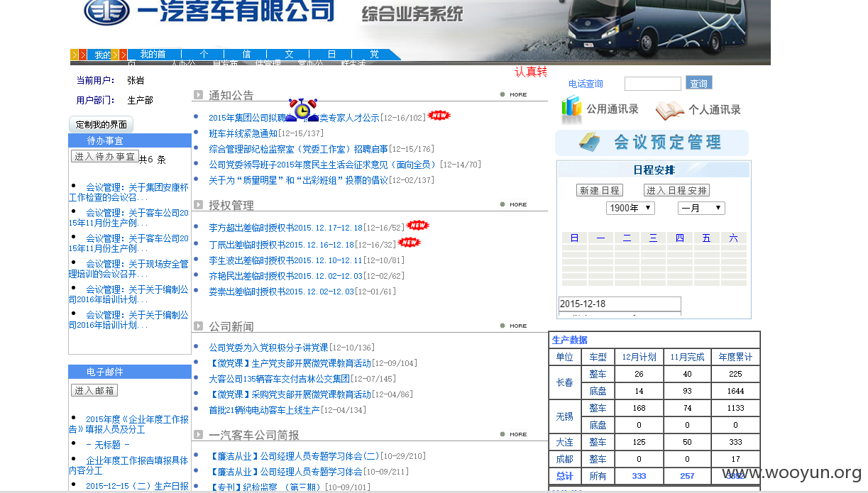The width and height of the screenshot is (868, 493).
Task: Click the 无锡 cell in the production table
Action: pos(565,417)
